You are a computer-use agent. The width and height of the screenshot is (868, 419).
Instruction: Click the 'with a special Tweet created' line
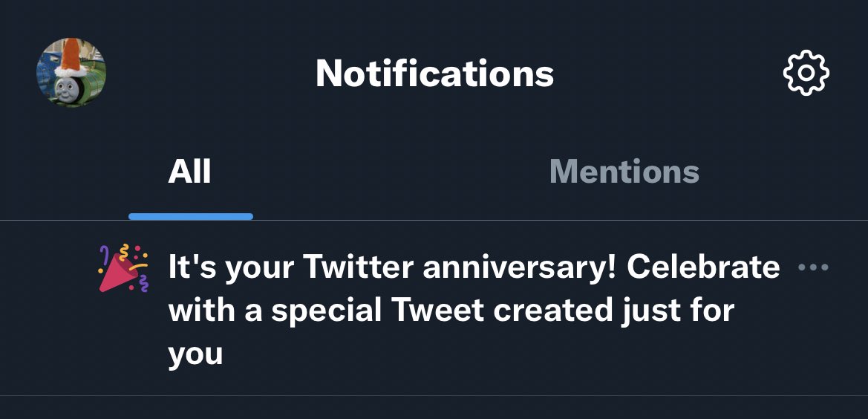pyautogui.click(x=389, y=311)
